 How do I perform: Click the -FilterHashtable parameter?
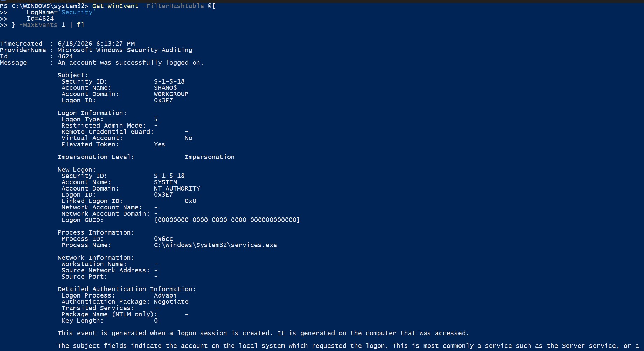click(173, 6)
